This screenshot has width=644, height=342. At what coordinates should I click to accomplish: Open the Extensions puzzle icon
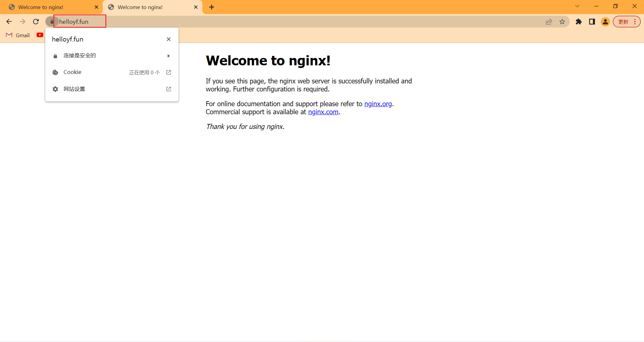click(579, 22)
